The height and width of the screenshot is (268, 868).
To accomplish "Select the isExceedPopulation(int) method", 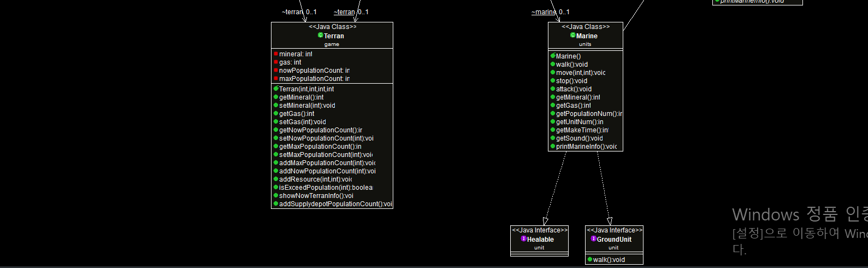I will 326,188.
